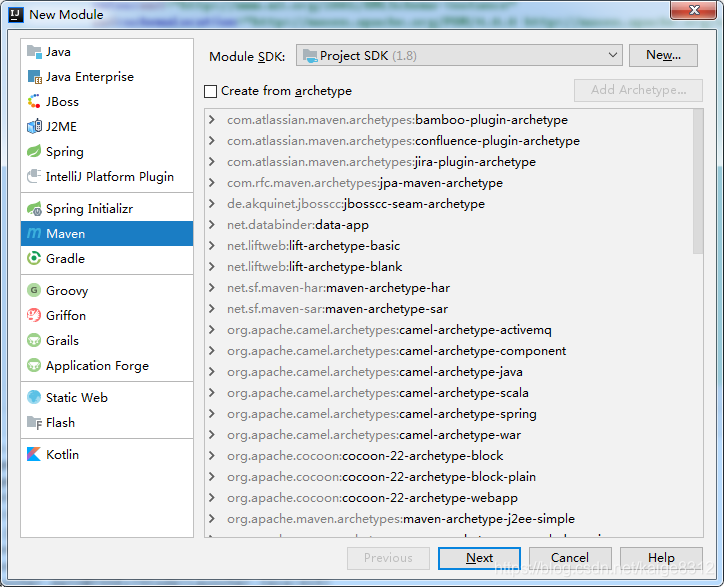The height and width of the screenshot is (587, 724).
Task: Expand bamboo-plugin-archetype entry
Action: pyautogui.click(x=212, y=120)
